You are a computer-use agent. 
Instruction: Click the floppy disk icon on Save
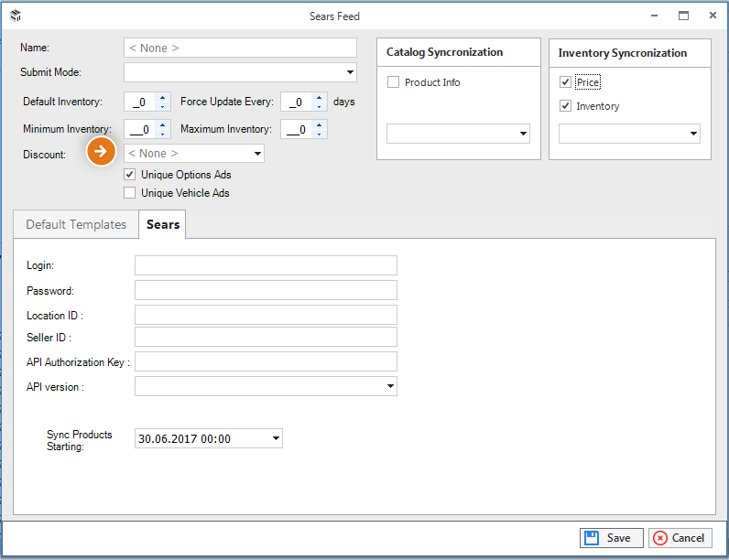(x=592, y=538)
